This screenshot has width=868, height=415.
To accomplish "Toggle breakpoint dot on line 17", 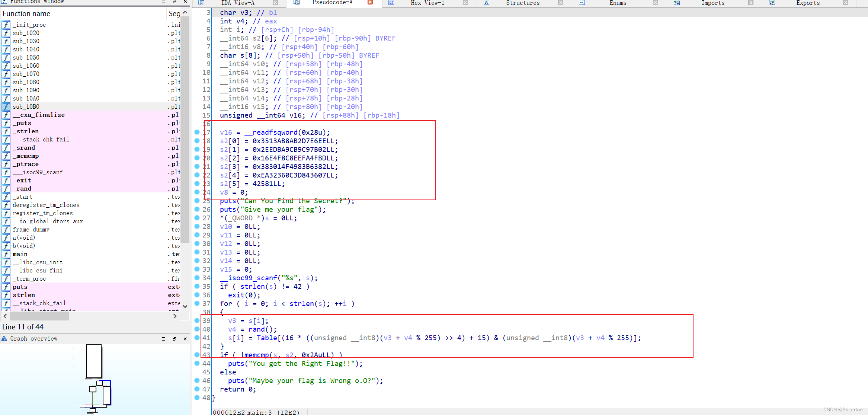I will (197, 132).
